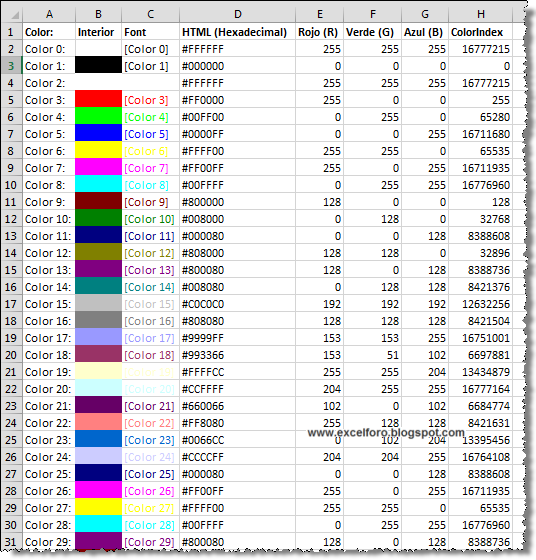
Task: Click the salmon Color 22 interior cell
Action: click(x=98, y=423)
